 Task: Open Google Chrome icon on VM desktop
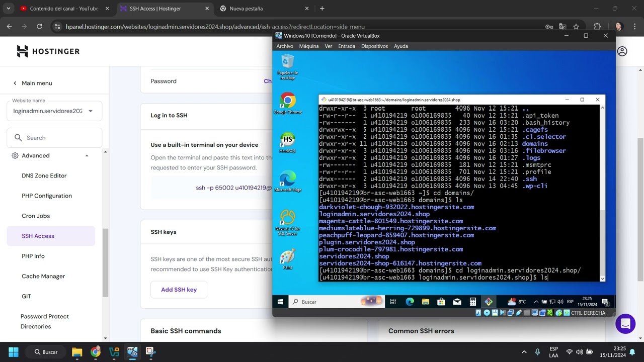(288, 103)
